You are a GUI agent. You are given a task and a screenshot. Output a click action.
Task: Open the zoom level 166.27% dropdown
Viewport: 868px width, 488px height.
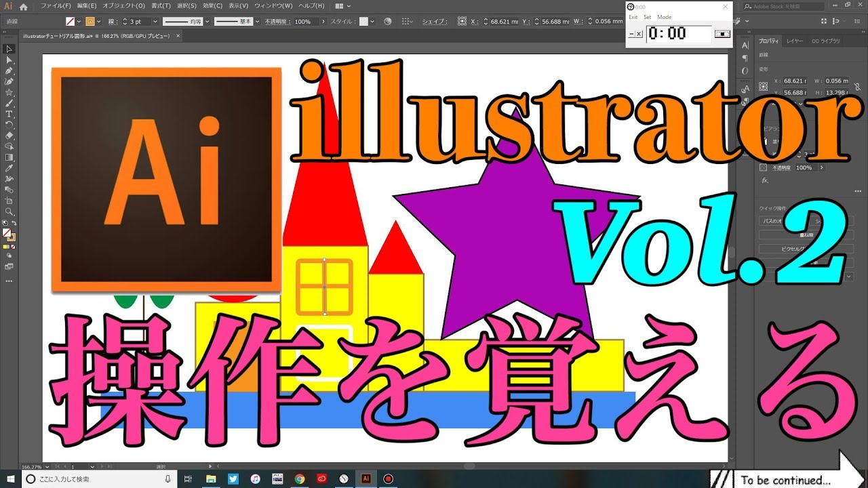click(45, 467)
